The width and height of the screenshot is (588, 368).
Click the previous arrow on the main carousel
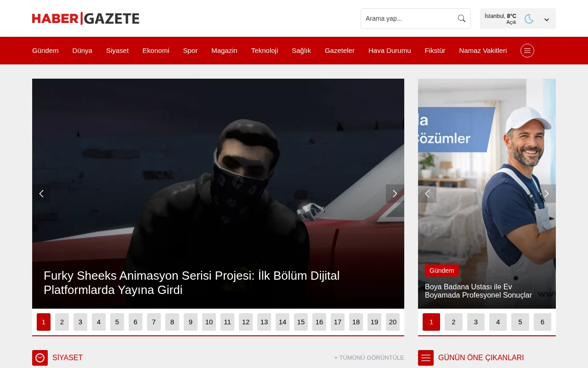pos(41,194)
